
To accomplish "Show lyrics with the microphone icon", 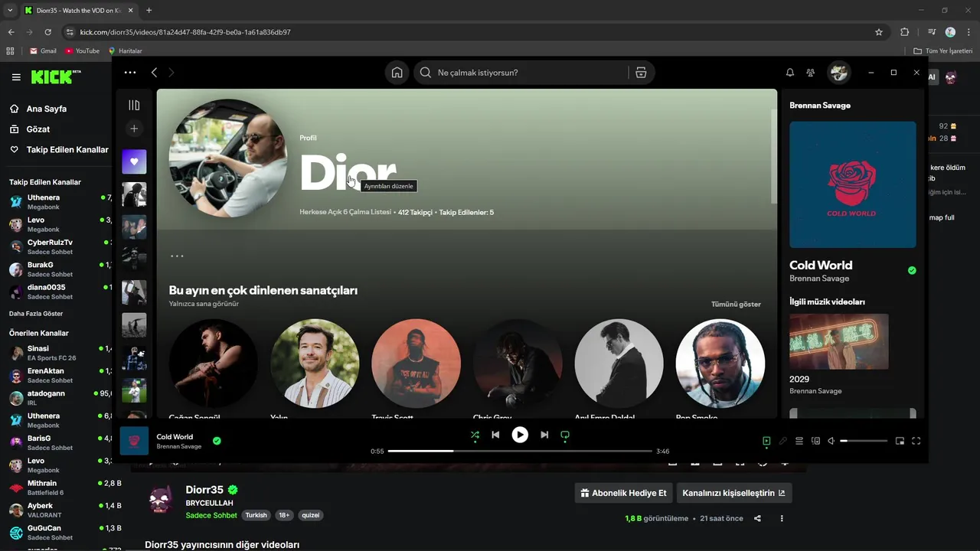I will pos(782,441).
